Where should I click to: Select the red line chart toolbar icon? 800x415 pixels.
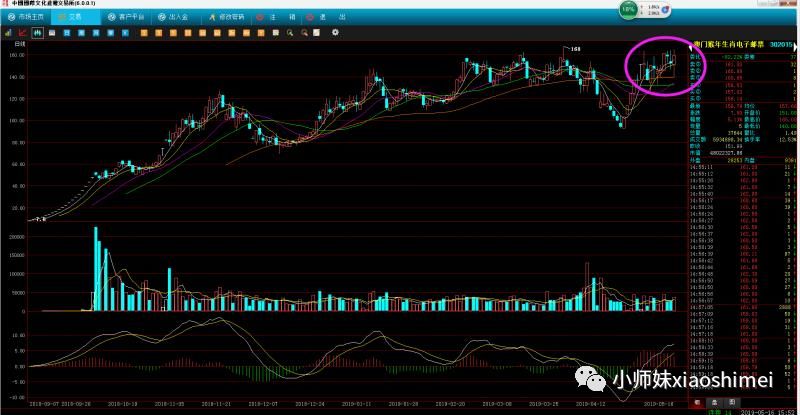[22, 33]
